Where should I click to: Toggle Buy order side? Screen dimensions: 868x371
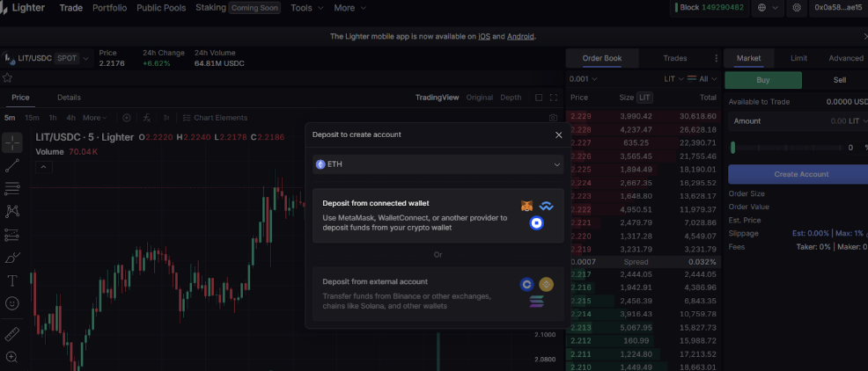762,80
